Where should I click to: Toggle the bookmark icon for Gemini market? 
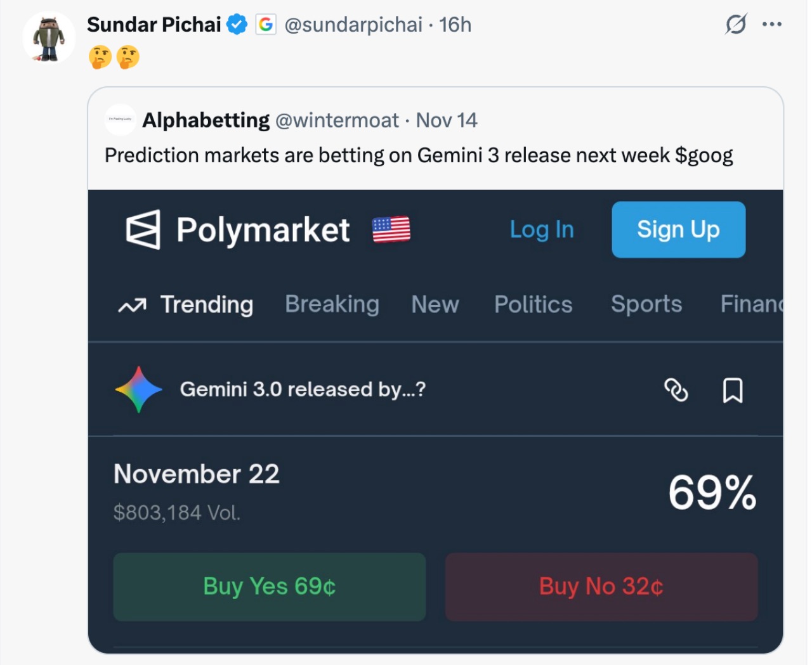[733, 390]
